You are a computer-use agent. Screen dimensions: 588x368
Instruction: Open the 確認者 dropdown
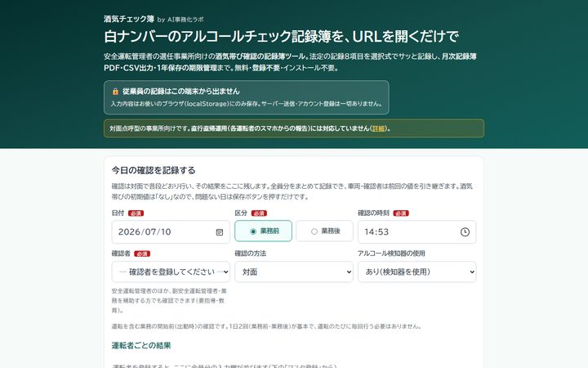(x=171, y=272)
